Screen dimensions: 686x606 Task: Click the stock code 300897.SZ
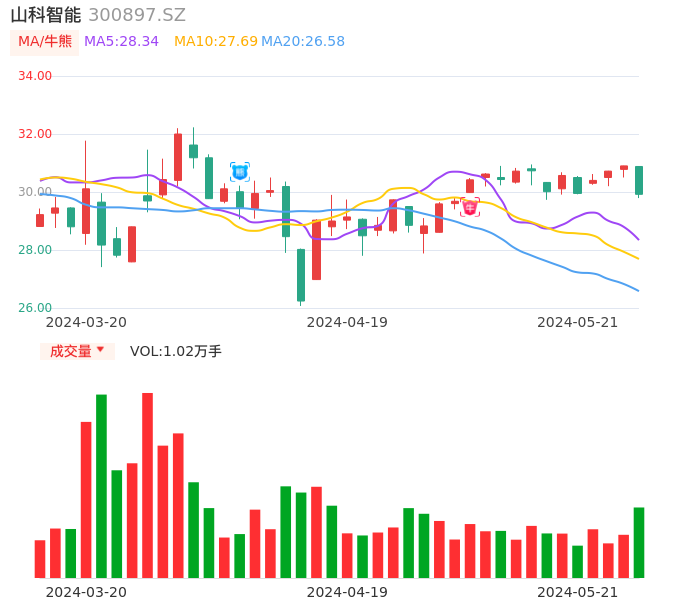coord(137,15)
